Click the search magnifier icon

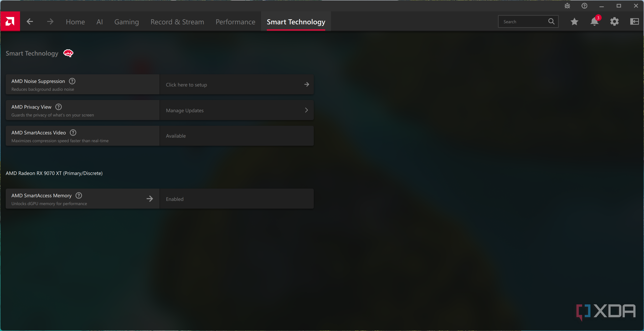click(x=551, y=21)
